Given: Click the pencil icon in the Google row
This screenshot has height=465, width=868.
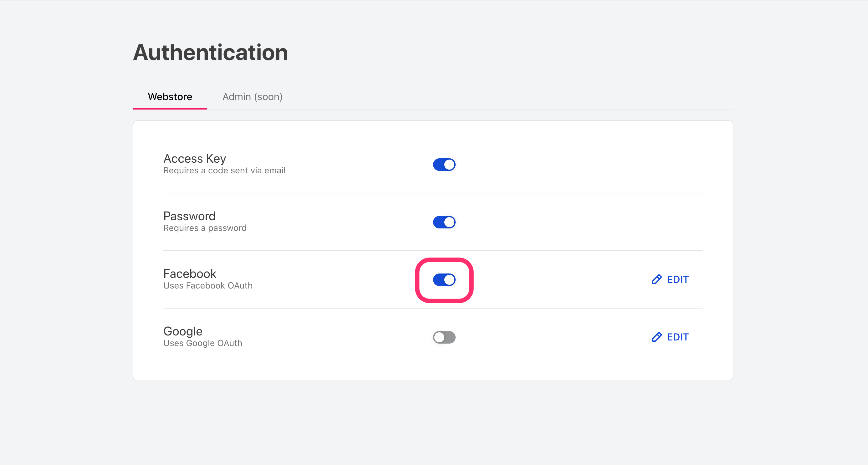Looking at the screenshot, I should [656, 337].
